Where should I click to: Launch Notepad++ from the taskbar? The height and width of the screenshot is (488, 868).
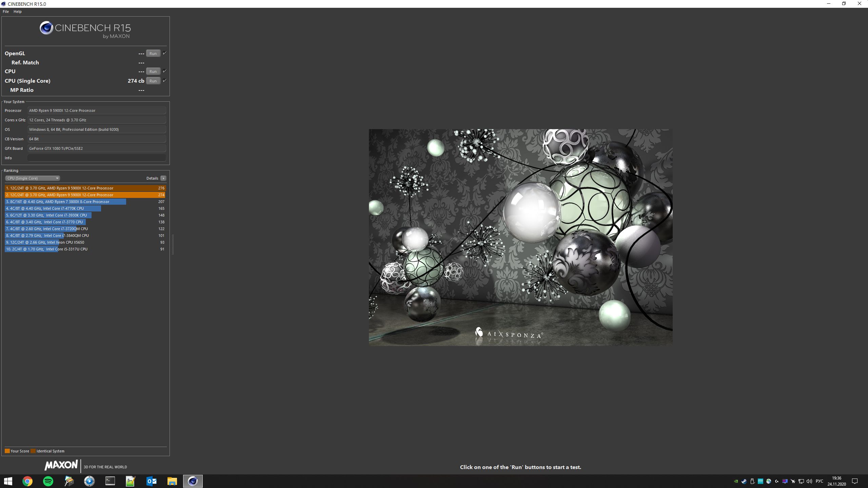(131, 481)
